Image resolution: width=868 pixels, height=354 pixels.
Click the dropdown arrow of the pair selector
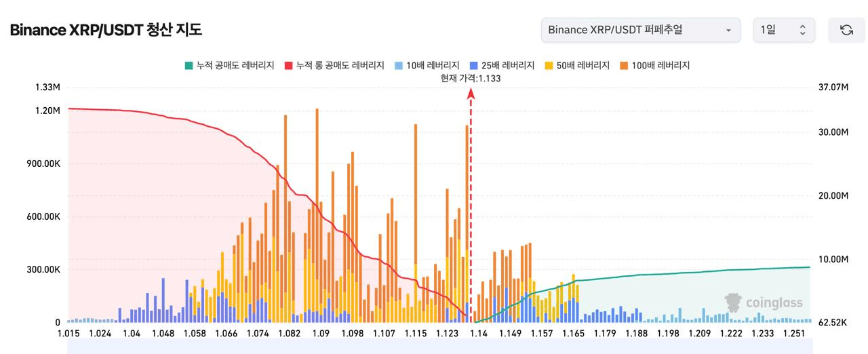(x=728, y=31)
